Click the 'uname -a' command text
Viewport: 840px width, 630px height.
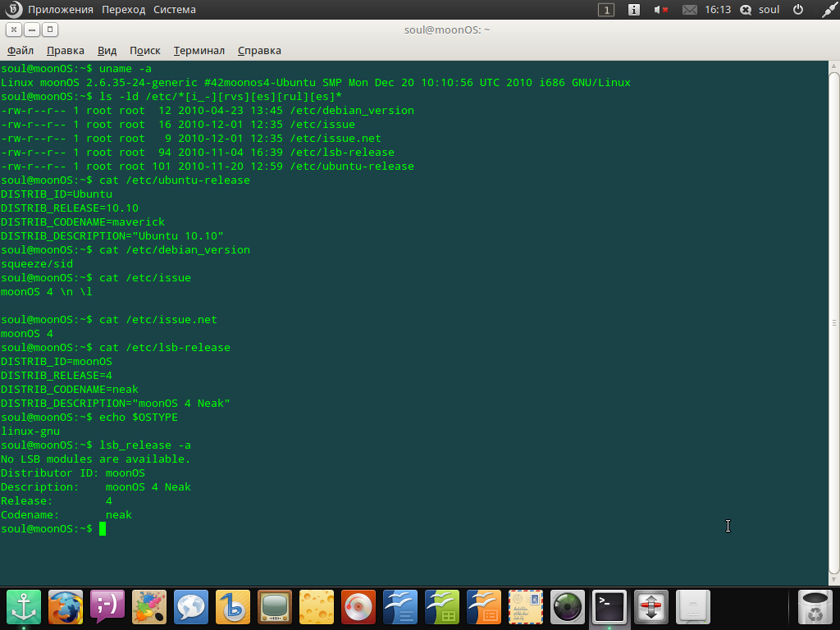point(126,69)
